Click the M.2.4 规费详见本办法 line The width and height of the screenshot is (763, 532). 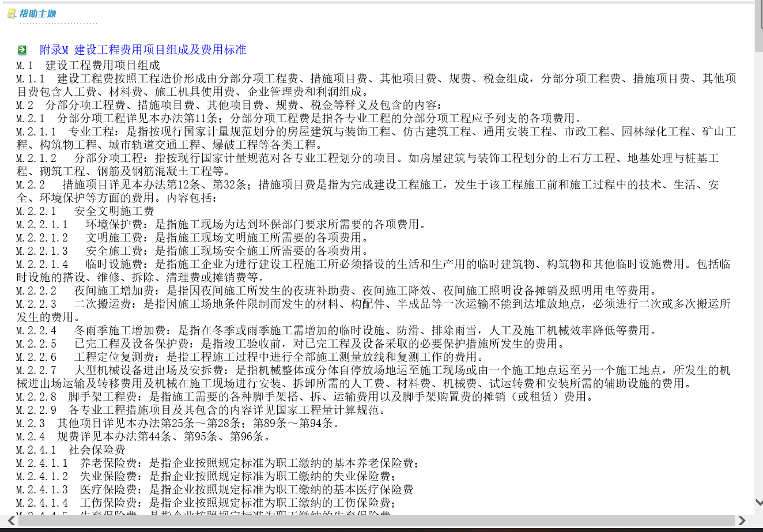[143, 437]
